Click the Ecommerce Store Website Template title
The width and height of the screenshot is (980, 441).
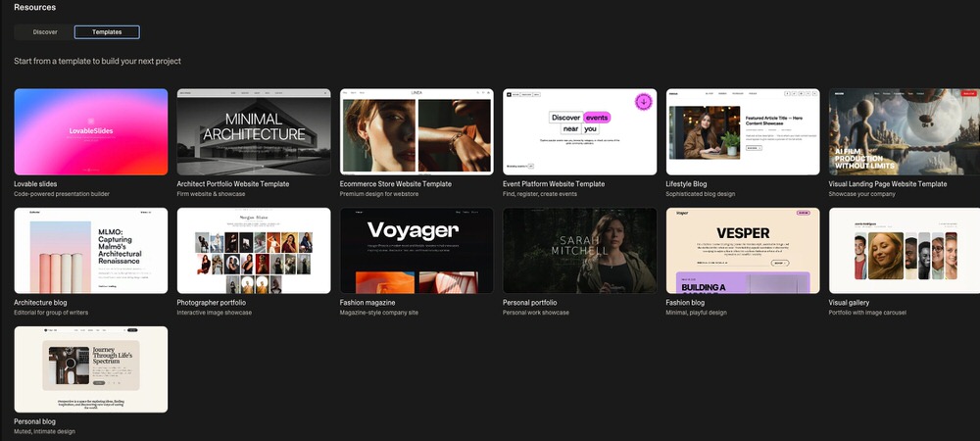click(x=396, y=184)
